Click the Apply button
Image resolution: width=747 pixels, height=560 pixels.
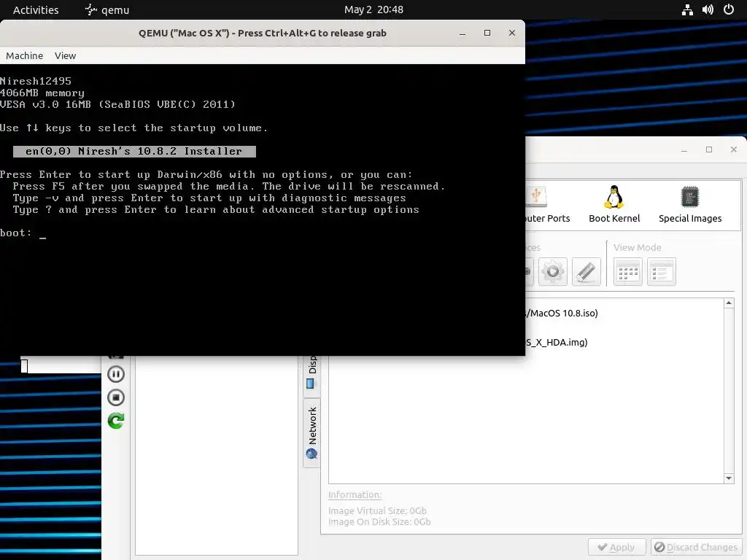(616, 547)
